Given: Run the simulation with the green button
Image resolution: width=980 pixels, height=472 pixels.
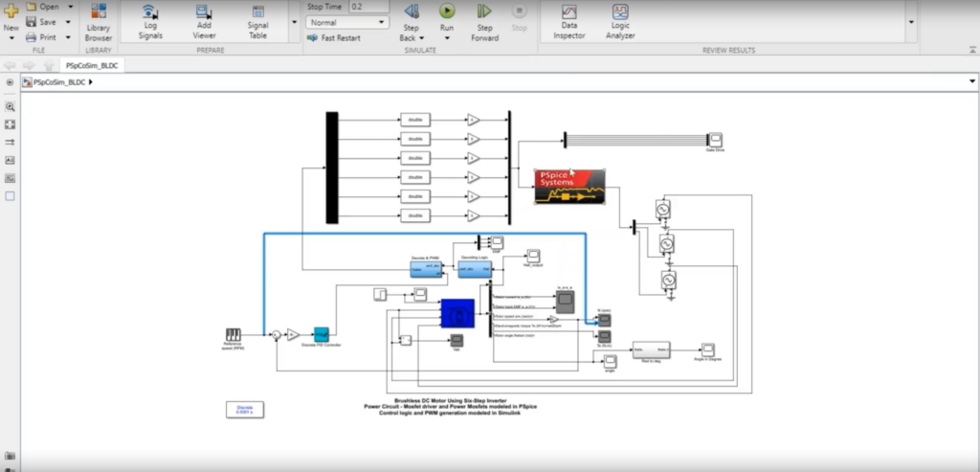Looking at the screenshot, I should [x=447, y=11].
